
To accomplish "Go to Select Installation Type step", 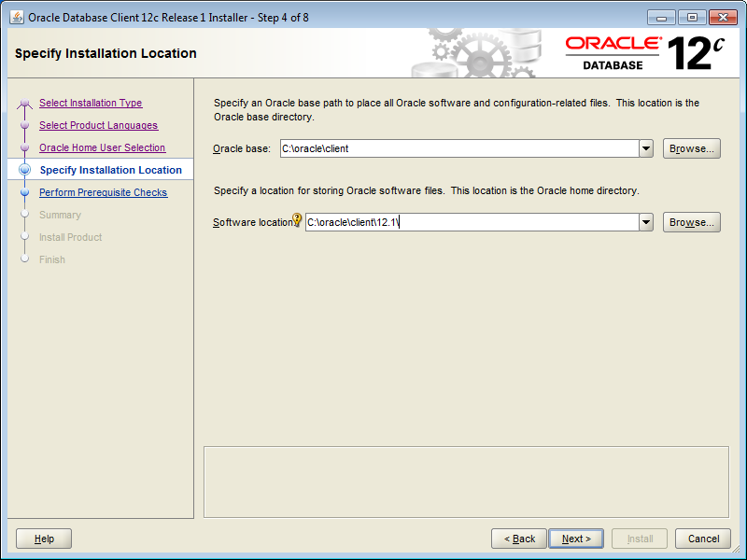I will point(91,103).
